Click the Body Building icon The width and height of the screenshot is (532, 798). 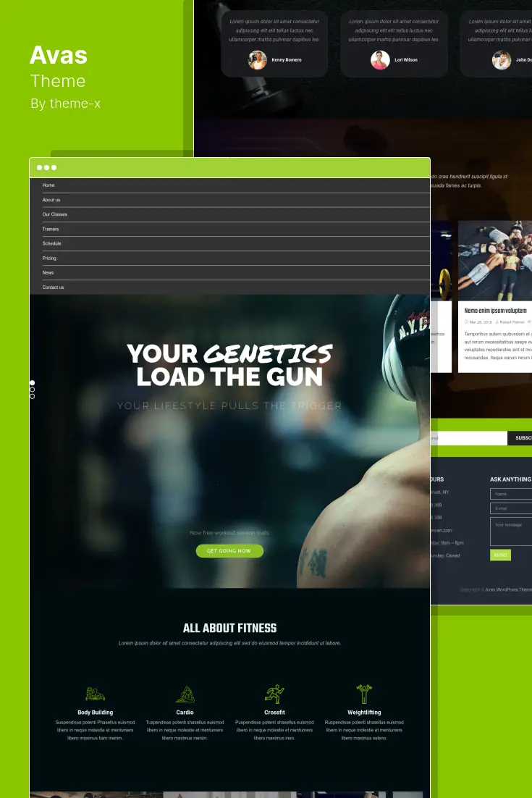95,694
